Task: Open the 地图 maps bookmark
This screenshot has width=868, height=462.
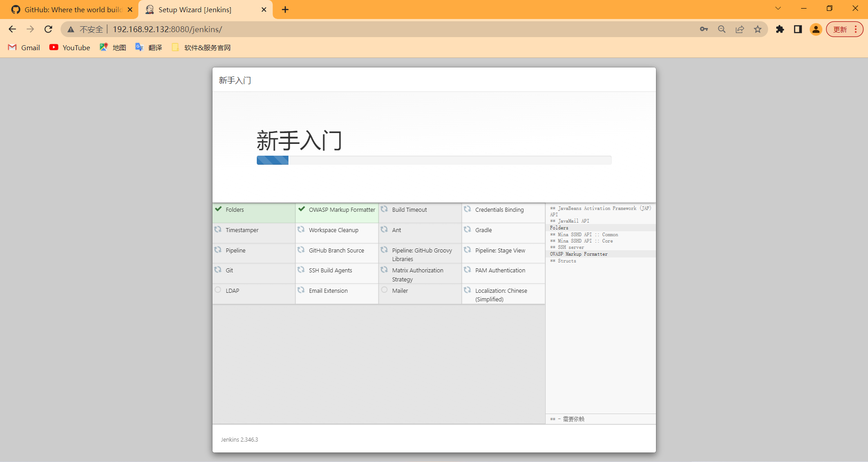Action: (x=113, y=48)
